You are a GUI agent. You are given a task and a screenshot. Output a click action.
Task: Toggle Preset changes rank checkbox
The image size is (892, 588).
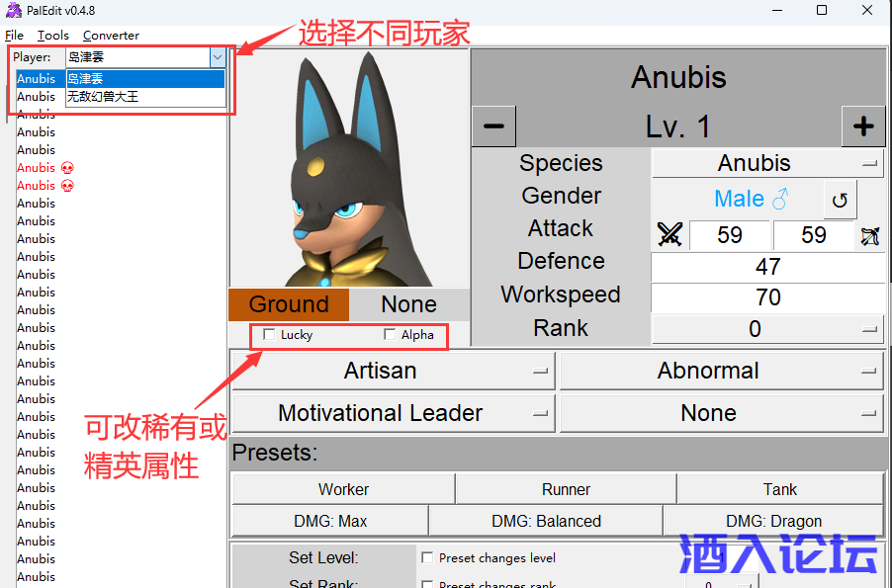point(427,584)
